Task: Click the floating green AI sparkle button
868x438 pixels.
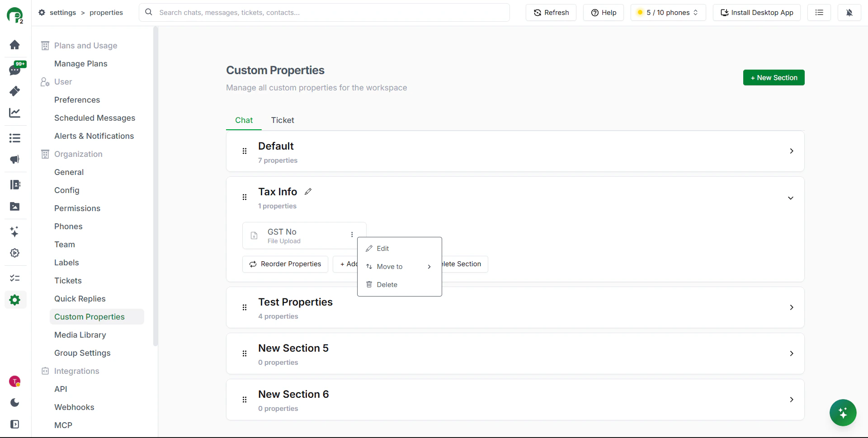Action: [843, 413]
